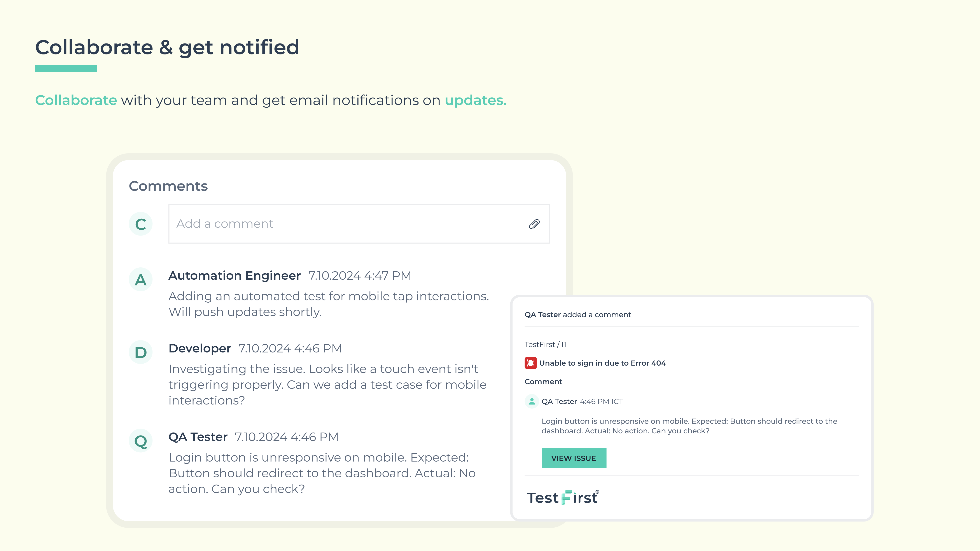Open issue title Unable to sign in
980x551 pixels.
[602, 363]
